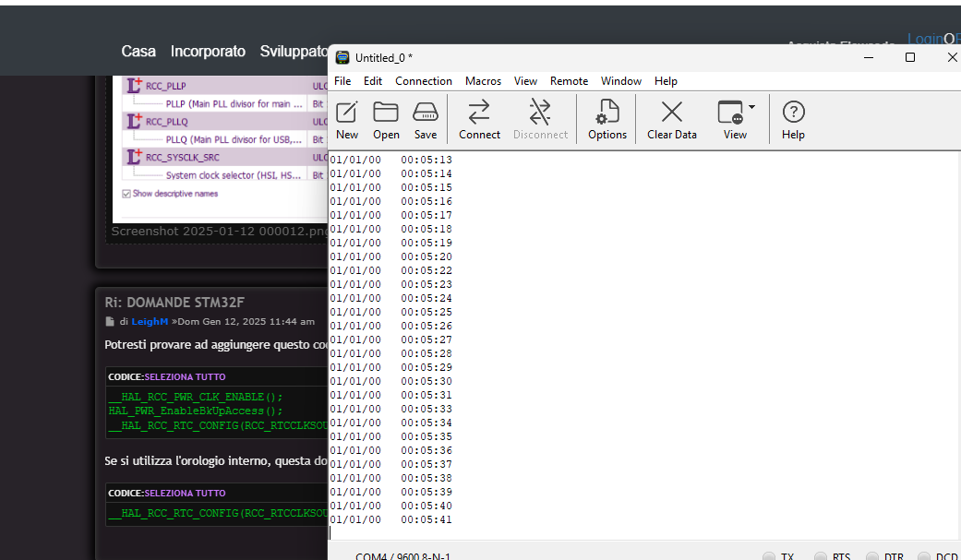
Task: Click Incorporato in the forum navigation
Action: 208,52
